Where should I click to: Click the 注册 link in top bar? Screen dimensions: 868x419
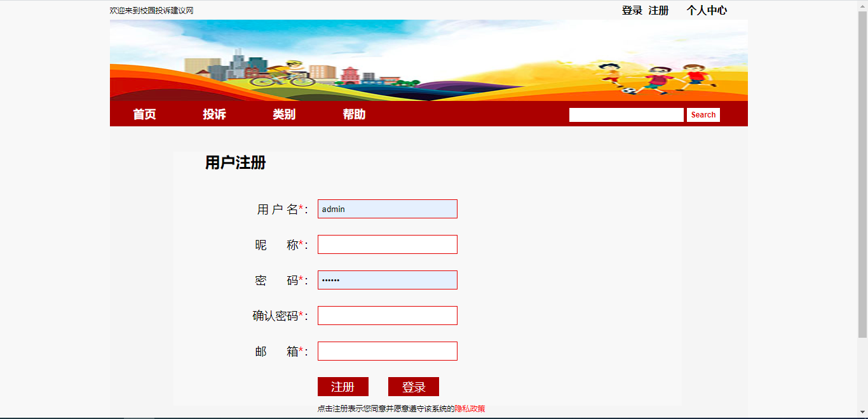[x=658, y=10]
